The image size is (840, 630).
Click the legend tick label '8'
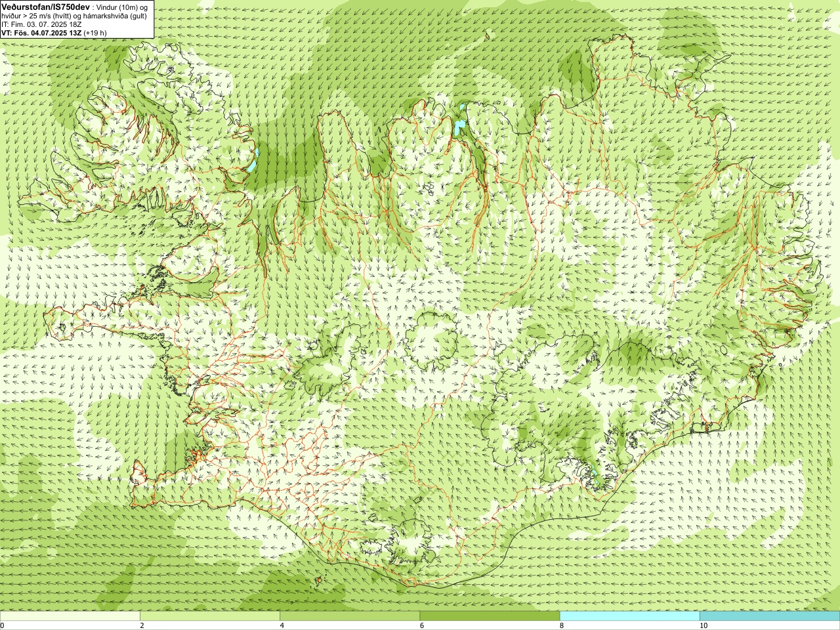tap(562, 625)
